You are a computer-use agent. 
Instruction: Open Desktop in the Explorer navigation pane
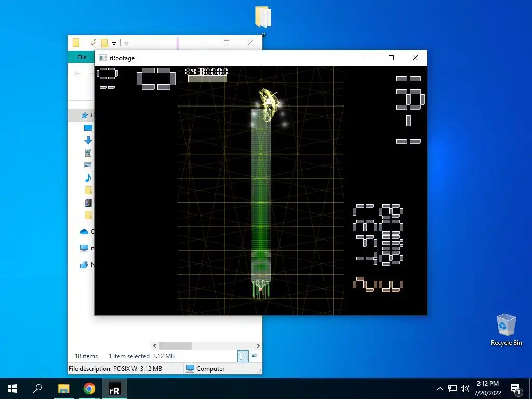88,128
